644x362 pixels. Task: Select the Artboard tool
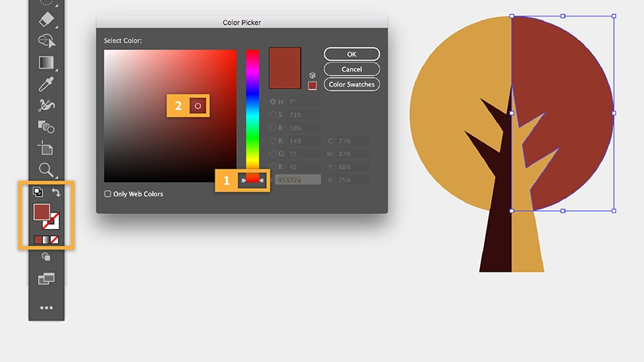coord(46,148)
